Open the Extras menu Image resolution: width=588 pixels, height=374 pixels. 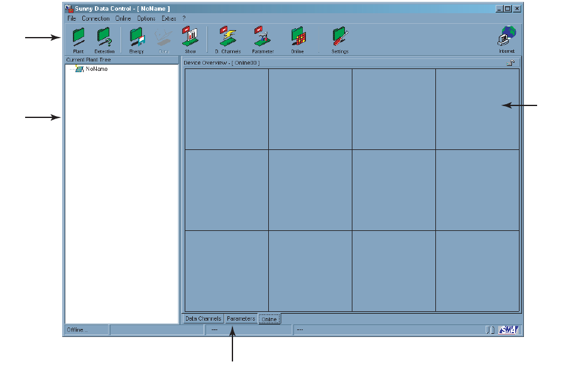169,18
